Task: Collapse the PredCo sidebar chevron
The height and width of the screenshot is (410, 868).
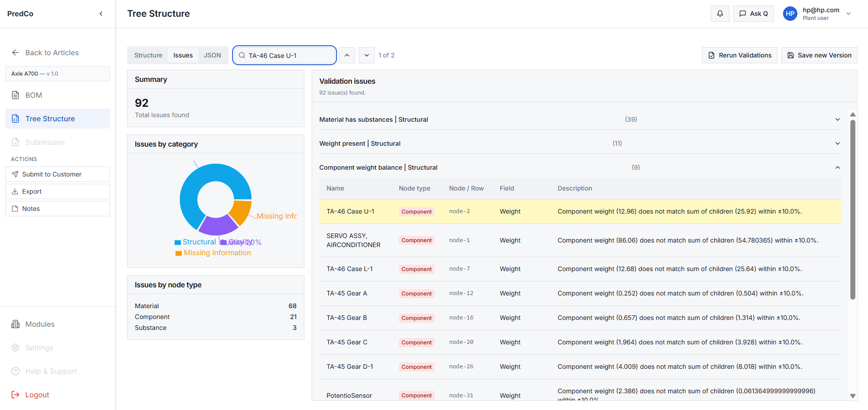Action: [101, 14]
